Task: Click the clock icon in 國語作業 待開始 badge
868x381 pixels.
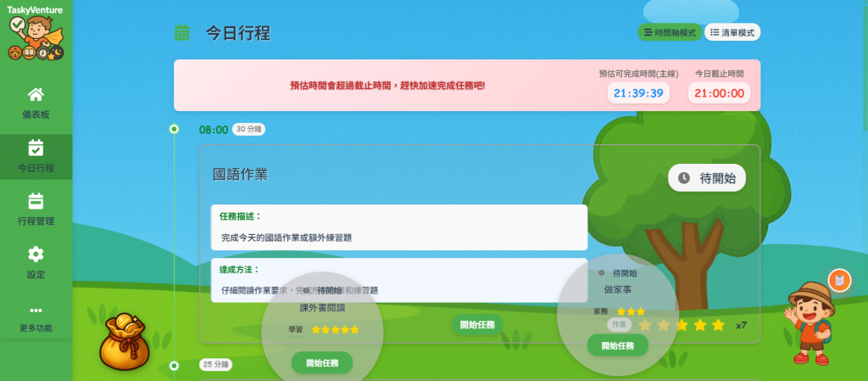Action: tap(684, 177)
